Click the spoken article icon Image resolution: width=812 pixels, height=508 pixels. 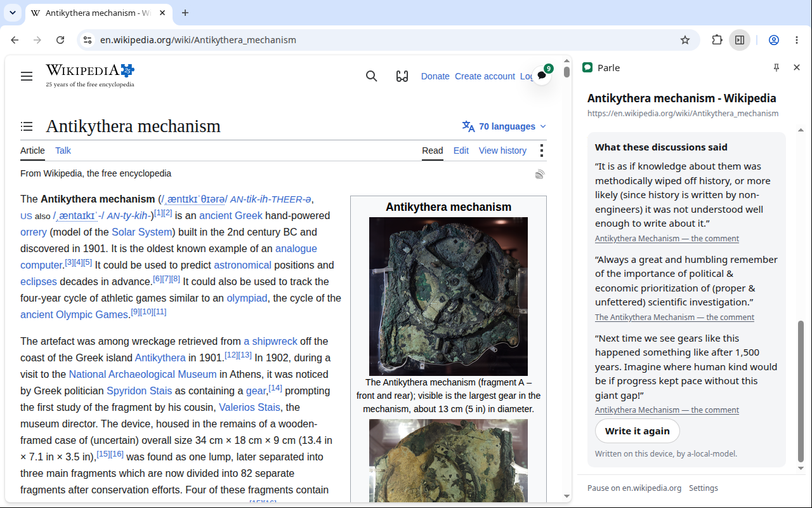(x=540, y=174)
